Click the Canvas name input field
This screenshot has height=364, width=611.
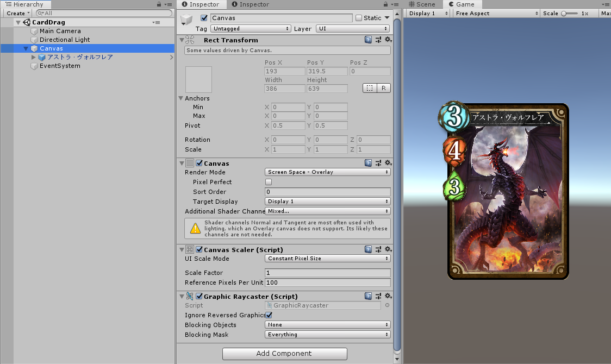tap(282, 18)
